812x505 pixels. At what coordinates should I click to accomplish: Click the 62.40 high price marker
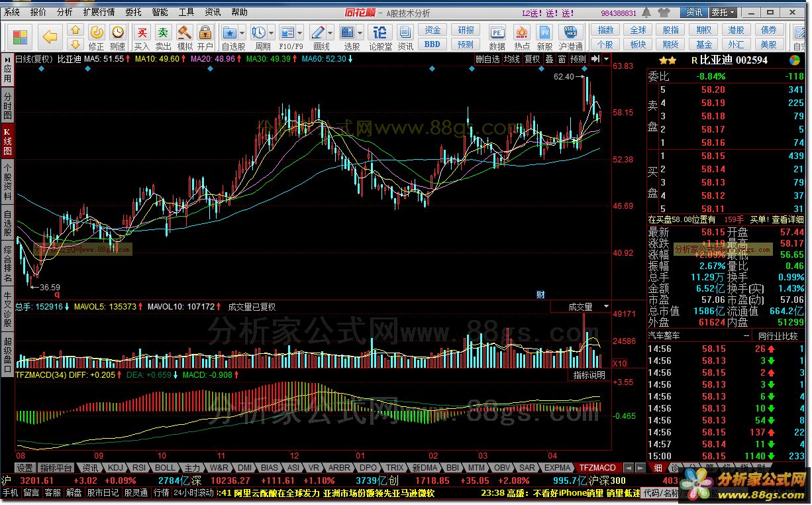[x=564, y=77]
